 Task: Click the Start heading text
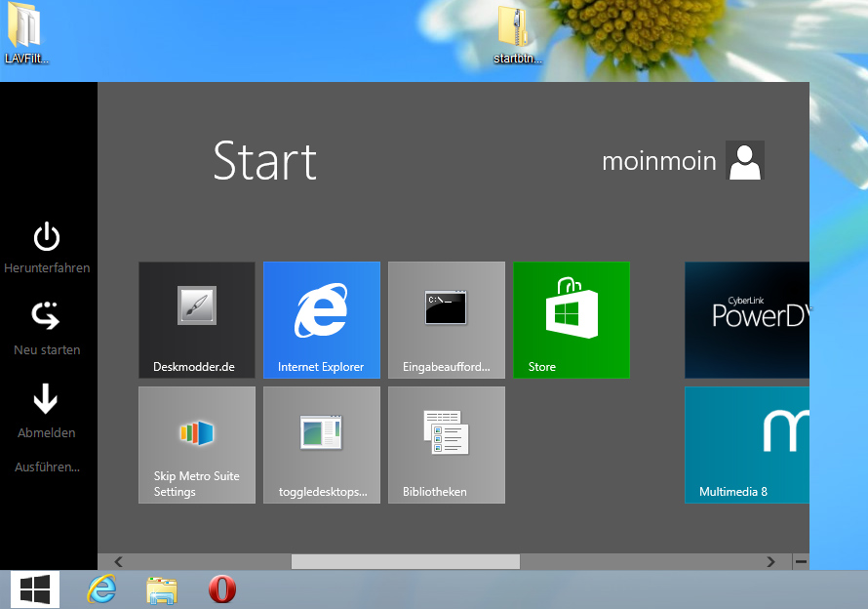[x=264, y=161]
